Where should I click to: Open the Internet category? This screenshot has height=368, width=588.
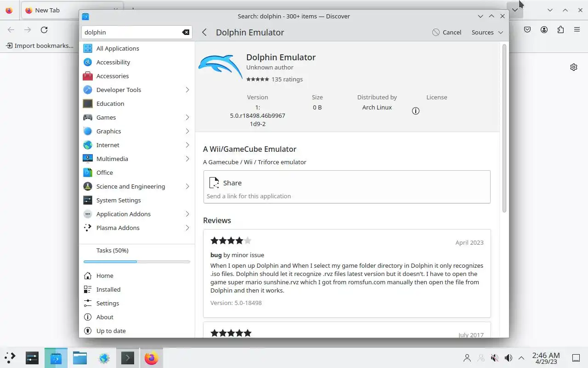(137, 145)
